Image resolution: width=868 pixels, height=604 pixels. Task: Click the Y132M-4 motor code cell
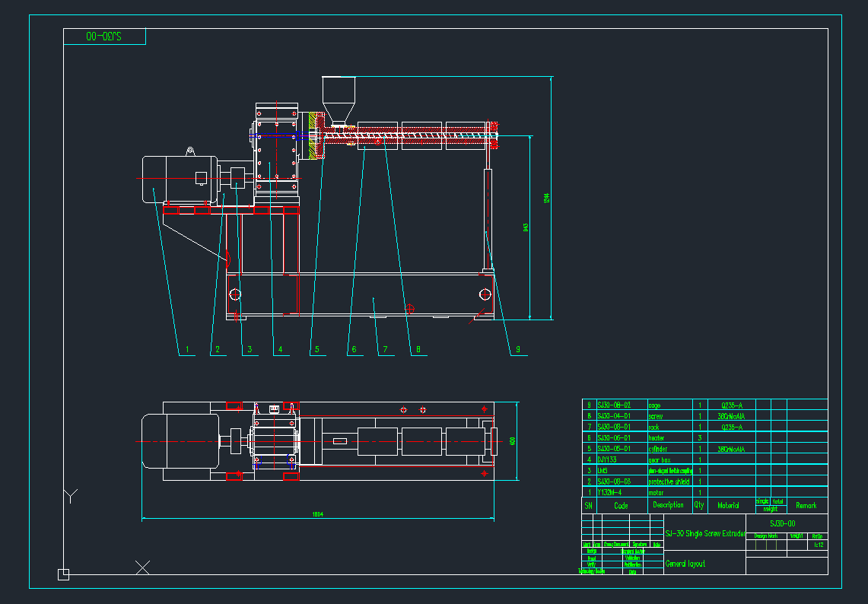(609, 492)
